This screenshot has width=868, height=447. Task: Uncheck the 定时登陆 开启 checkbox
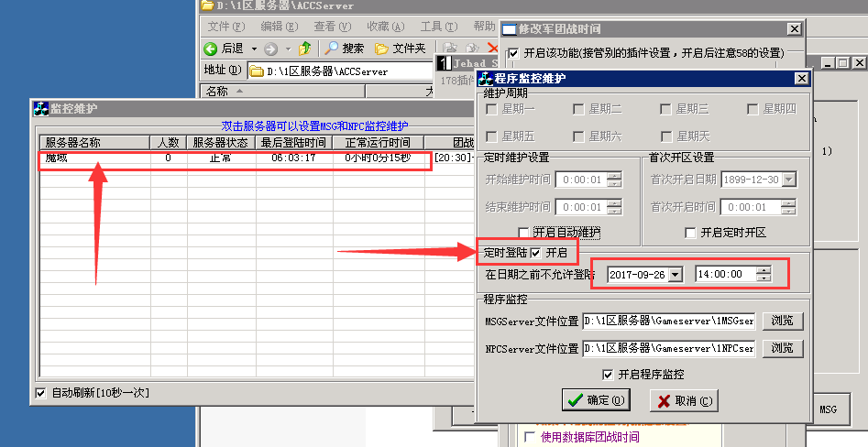coord(535,253)
